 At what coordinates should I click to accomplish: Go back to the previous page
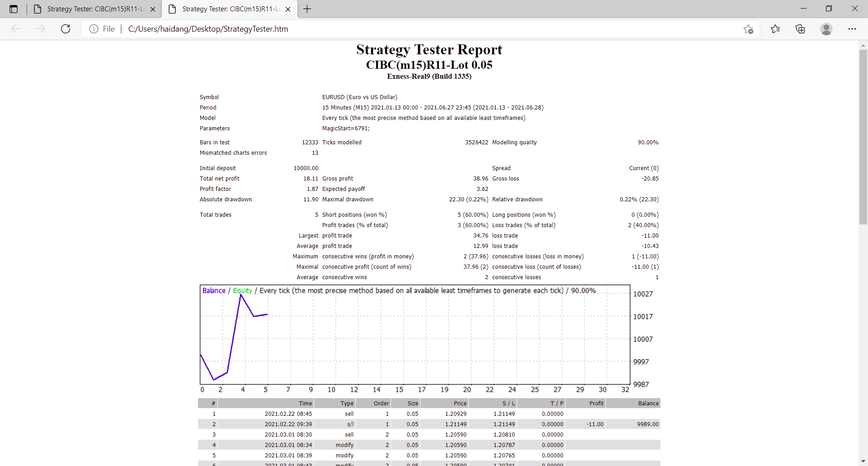pyautogui.click(x=16, y=29)
